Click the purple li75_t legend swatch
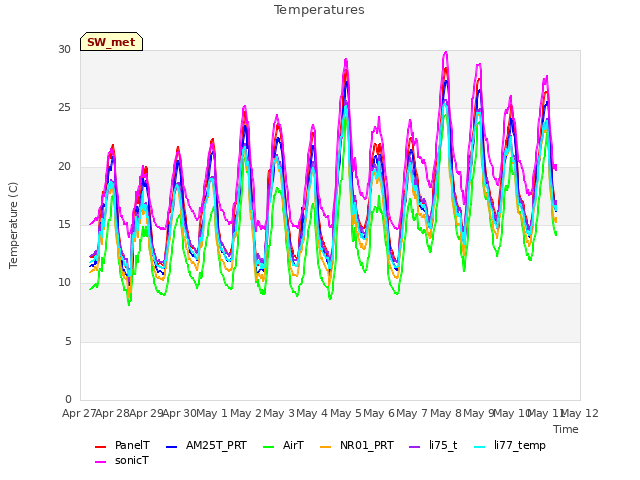 click(415, 447)
